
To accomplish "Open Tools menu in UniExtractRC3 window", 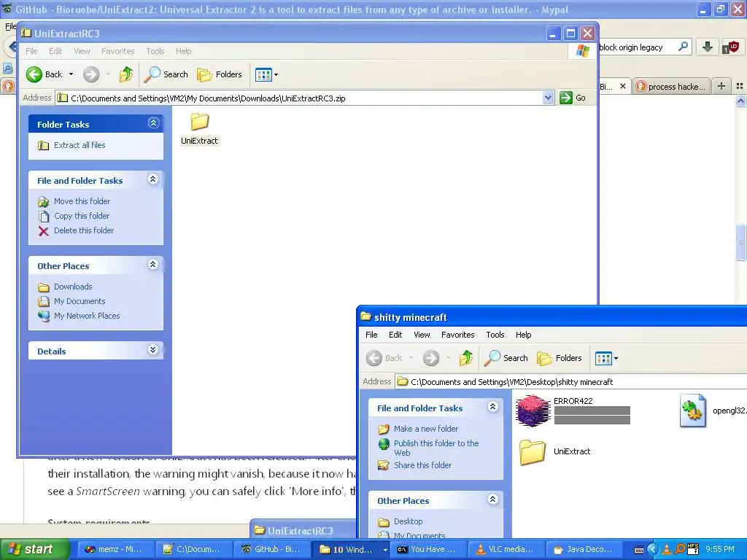I will click(x=155, y=51).
